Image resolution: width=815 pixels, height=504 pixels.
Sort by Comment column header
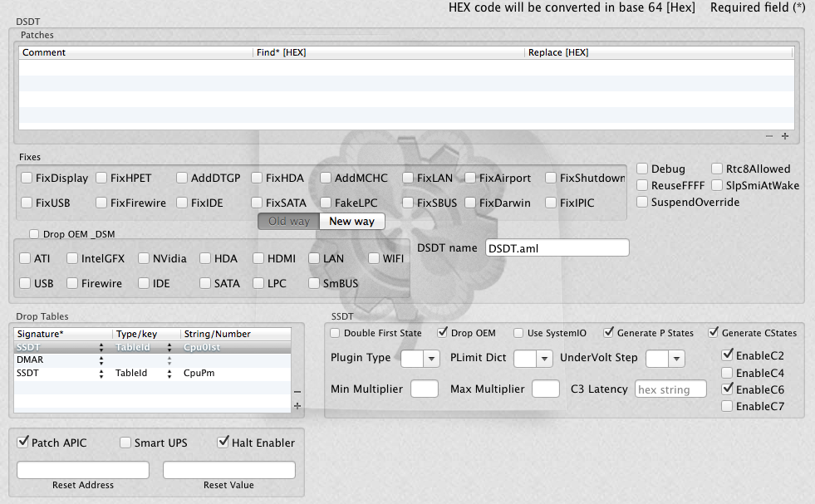click(x=136, y=52)
